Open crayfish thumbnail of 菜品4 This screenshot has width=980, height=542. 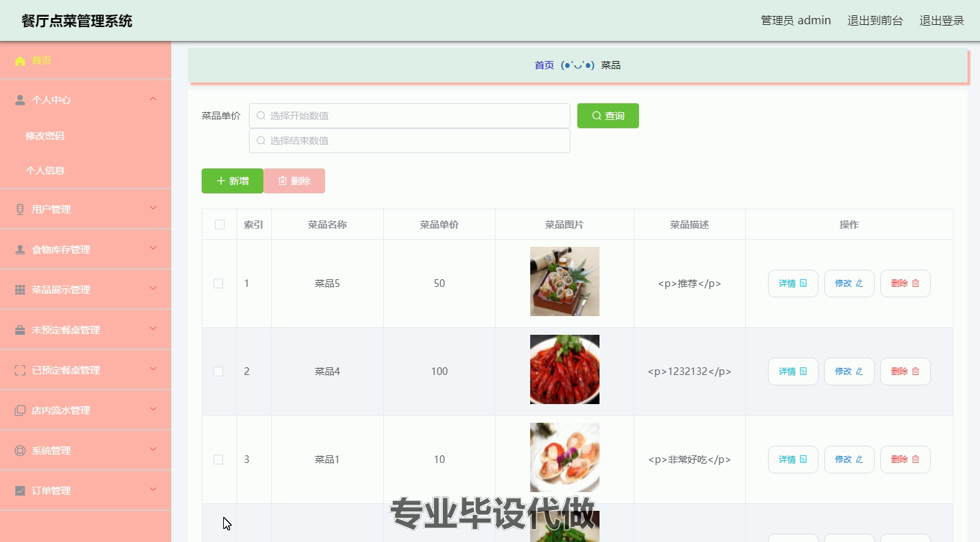(565, 369)
